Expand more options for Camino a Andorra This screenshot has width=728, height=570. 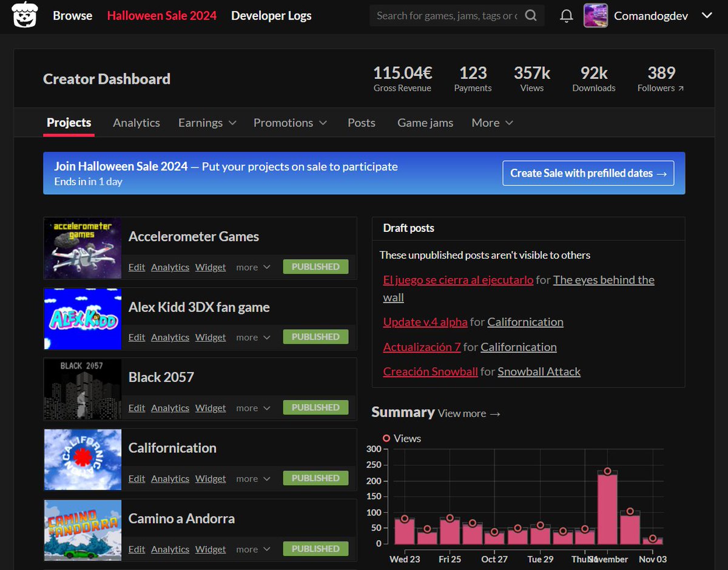tap(253, 549)
